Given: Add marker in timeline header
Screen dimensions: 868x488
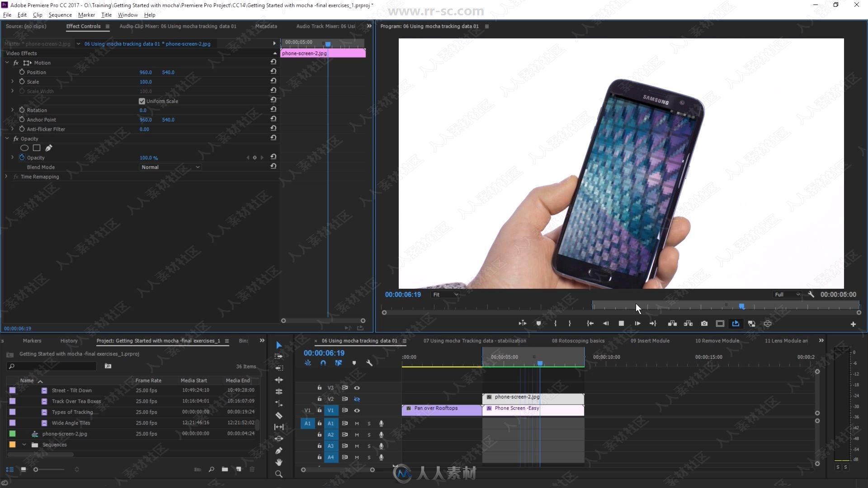Looking at the screenshot, I should (354, 363).
